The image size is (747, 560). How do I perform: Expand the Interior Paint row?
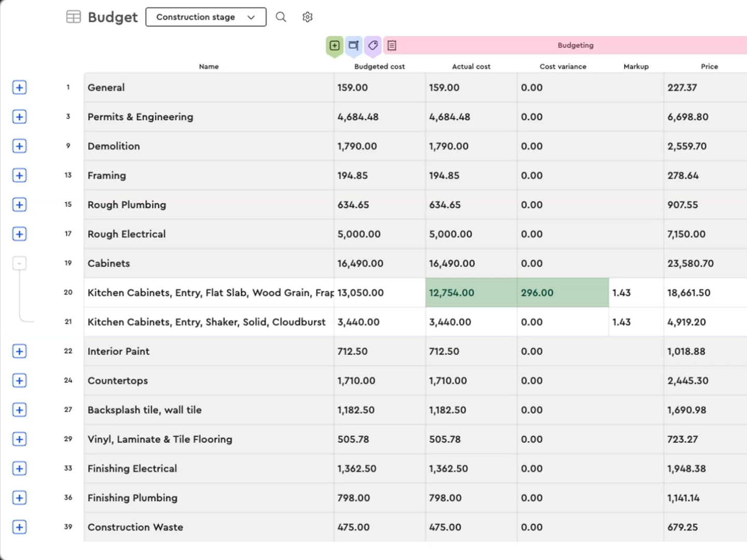coord(19,351)
